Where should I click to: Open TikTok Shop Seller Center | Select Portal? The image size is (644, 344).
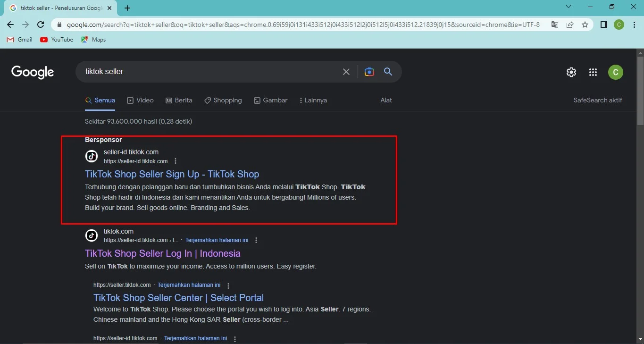coord(178,298)
